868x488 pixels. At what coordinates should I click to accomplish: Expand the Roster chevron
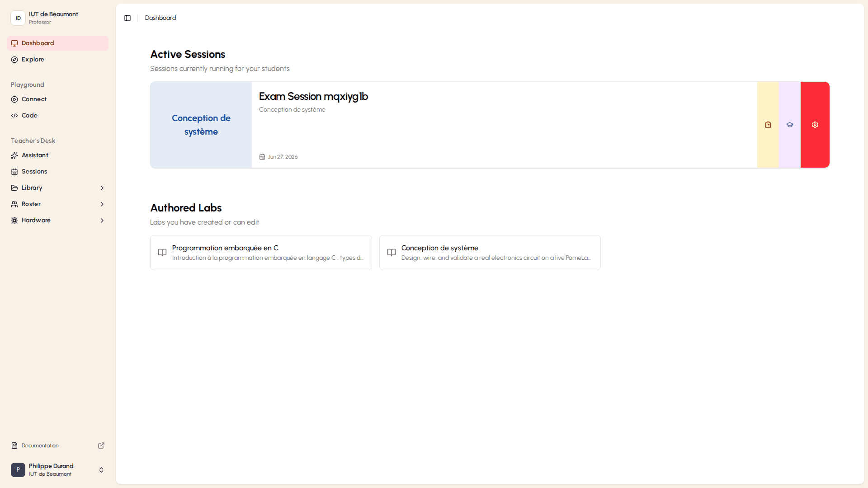coord(102,204)
